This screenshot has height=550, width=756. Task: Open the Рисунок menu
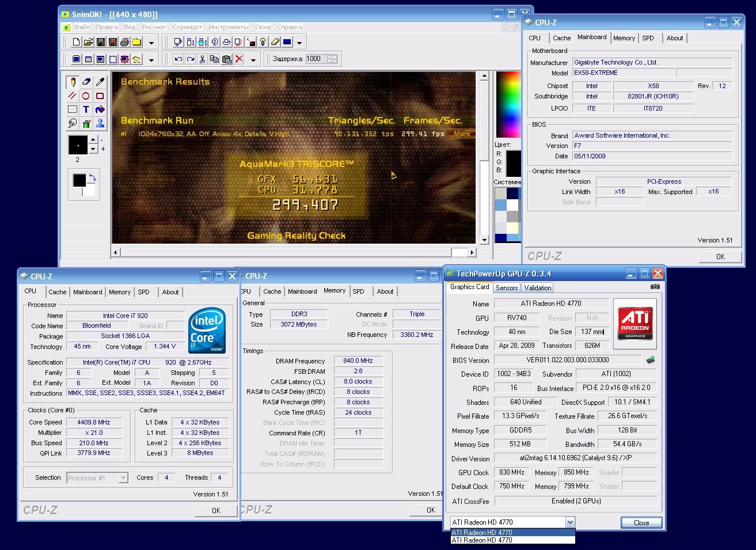click(154, 27)
